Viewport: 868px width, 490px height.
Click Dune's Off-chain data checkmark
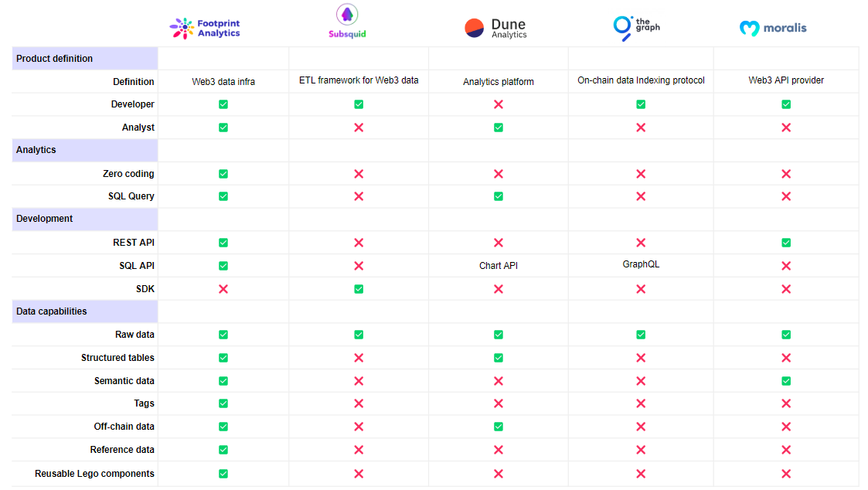tap(499, 427)
